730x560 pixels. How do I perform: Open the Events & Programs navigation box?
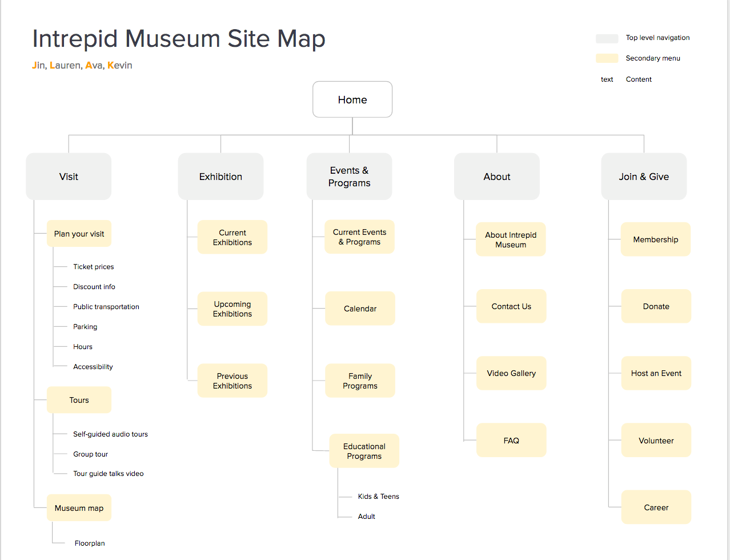349,177
